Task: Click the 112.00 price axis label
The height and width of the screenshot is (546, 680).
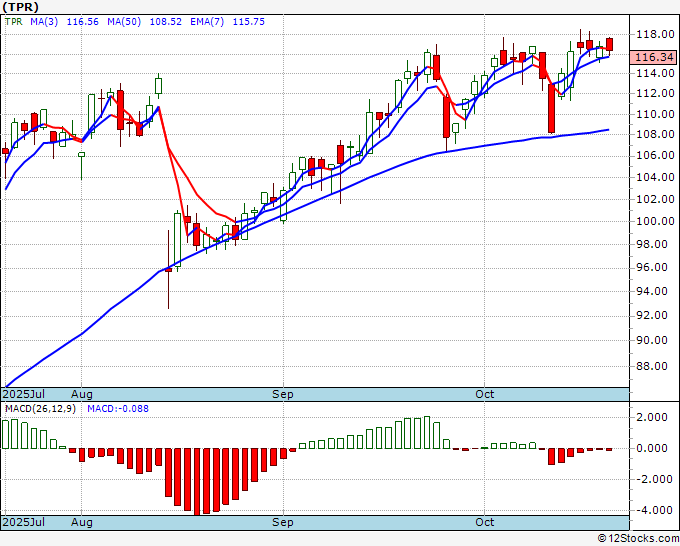Action: 655,93
